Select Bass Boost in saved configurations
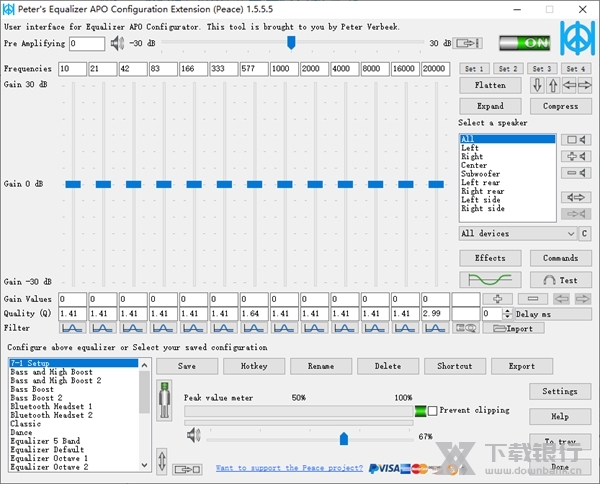Viewport: 600px width, 484px height. [32, 389]
